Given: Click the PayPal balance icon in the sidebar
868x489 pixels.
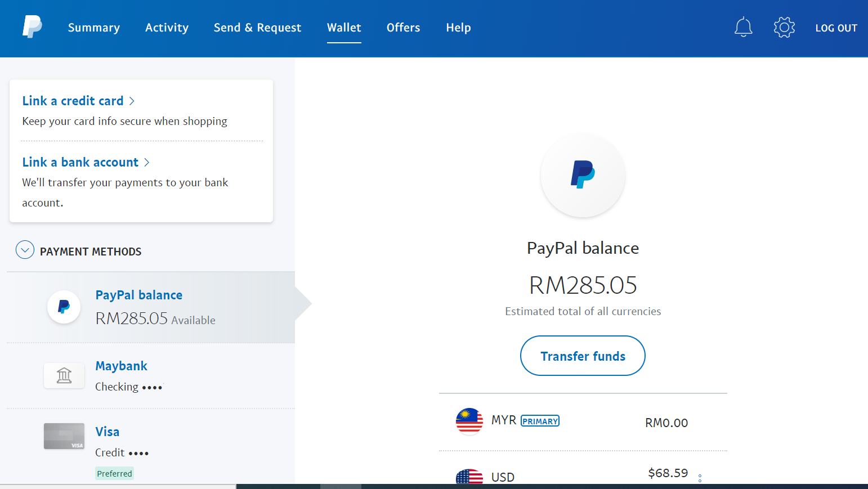Looking at the screenshot, I should [x=64, y=307].
